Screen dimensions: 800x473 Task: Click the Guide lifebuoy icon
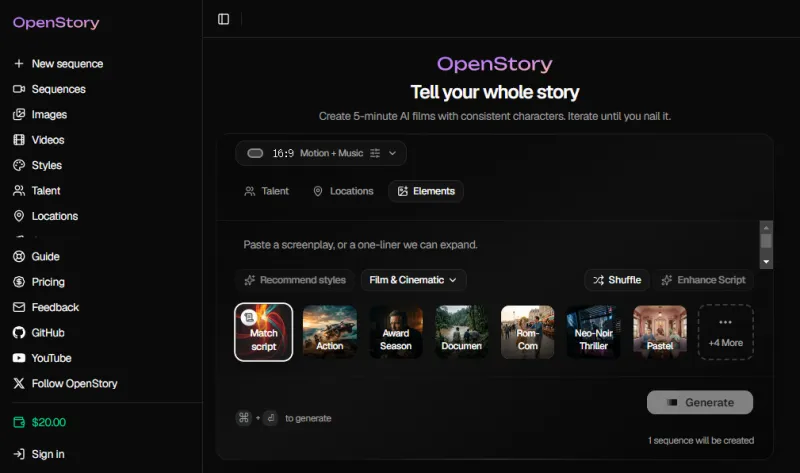click(x=19, y=257)
